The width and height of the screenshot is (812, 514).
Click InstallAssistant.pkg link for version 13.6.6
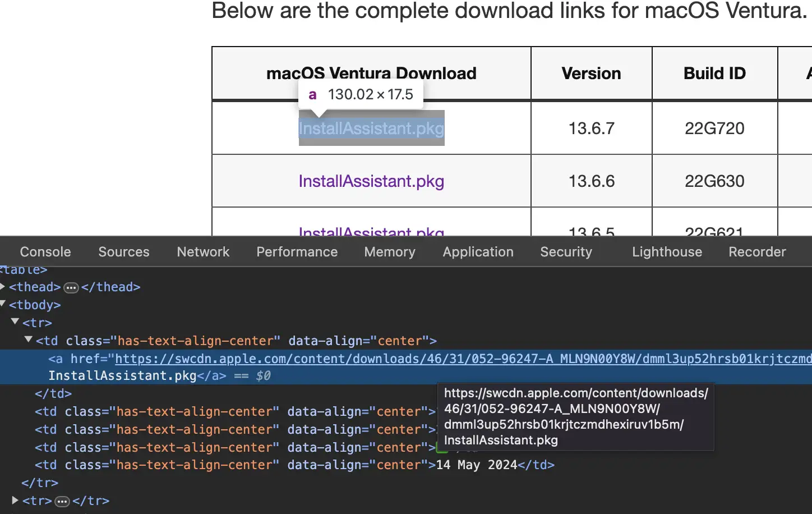[371, 181]
